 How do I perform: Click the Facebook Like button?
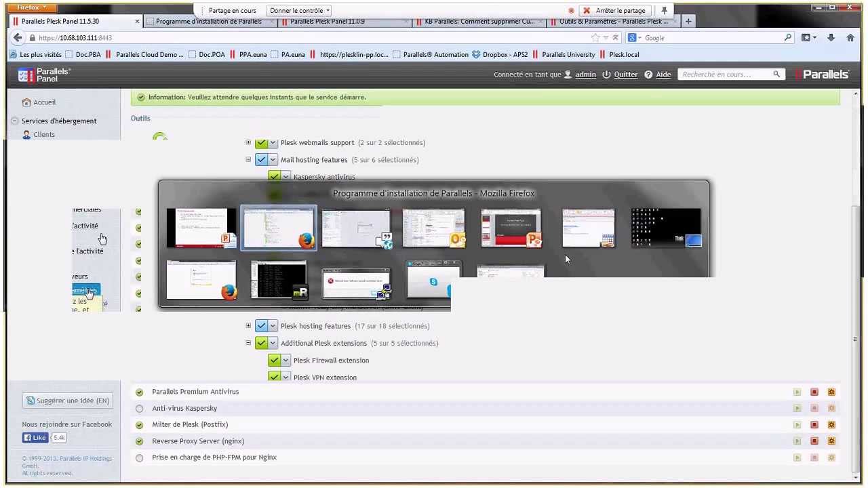coord(35,438)
